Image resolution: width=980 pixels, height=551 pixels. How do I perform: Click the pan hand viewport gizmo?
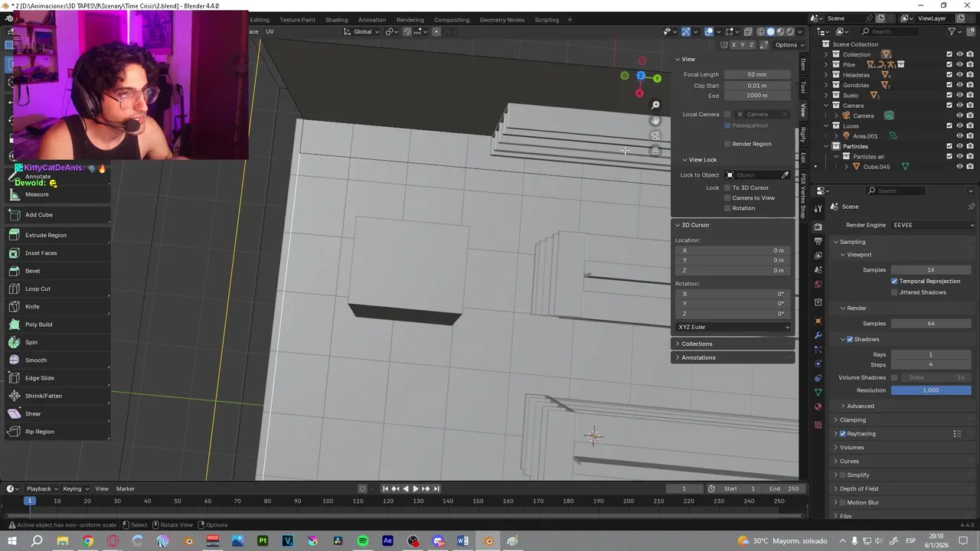click(x=655, y=120)
